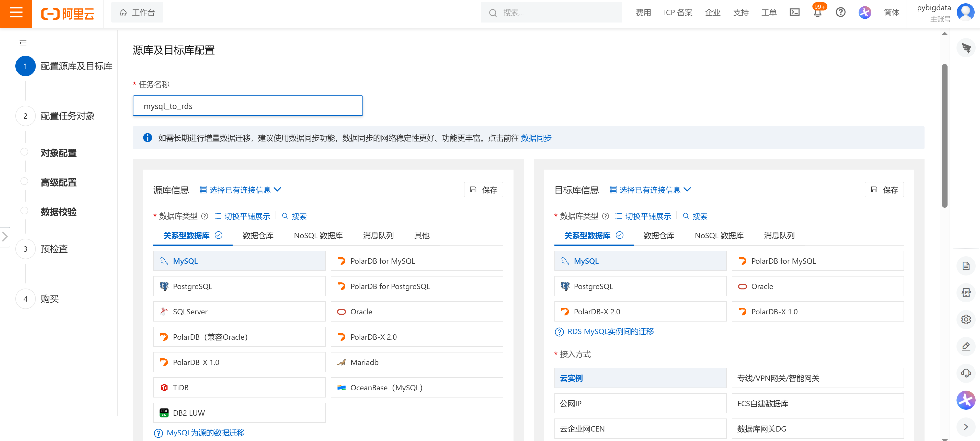Follow the 数据同步 link in info banner

[x=536, y=138]
